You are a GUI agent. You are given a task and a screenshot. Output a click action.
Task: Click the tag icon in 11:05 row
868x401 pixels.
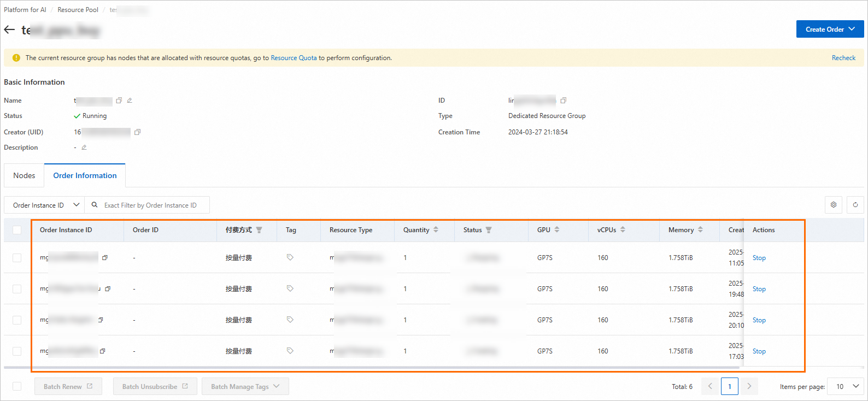[x=290, y=257]
